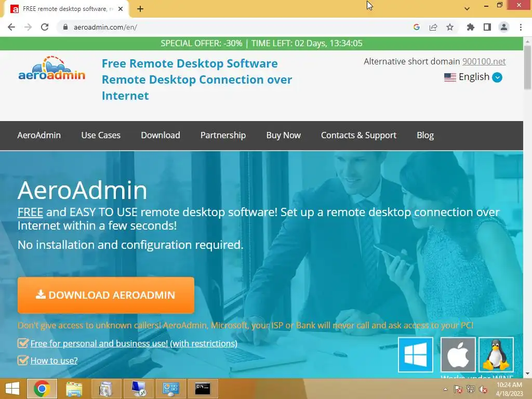
Task: Open Contacts & Support menu
Action: (358, 136)
